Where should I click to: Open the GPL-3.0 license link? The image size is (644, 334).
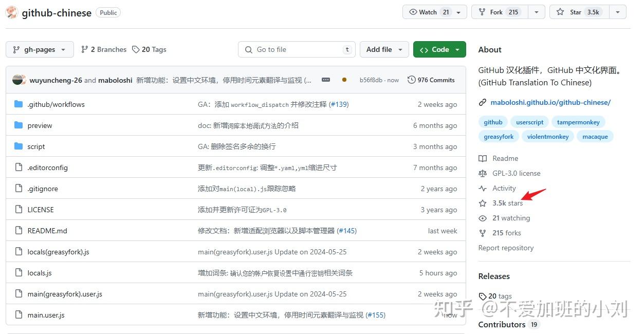pyautogui.click(x=516, y=173)
